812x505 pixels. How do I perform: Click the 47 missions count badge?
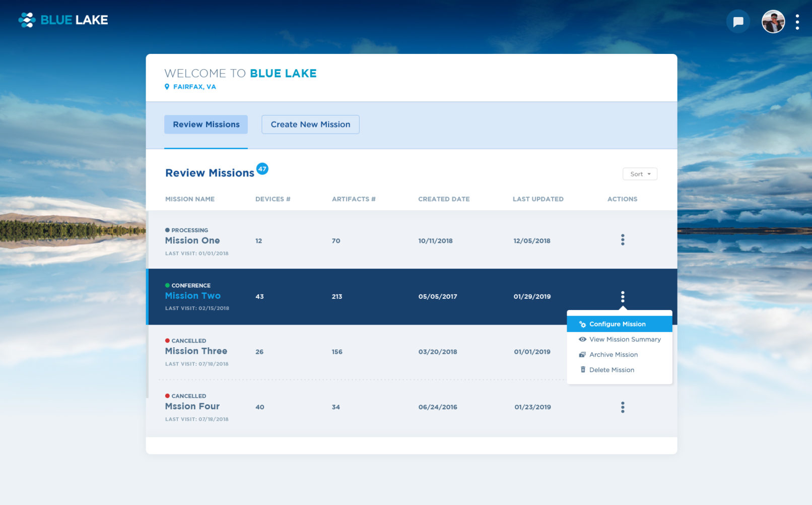[x=262, y=169]
